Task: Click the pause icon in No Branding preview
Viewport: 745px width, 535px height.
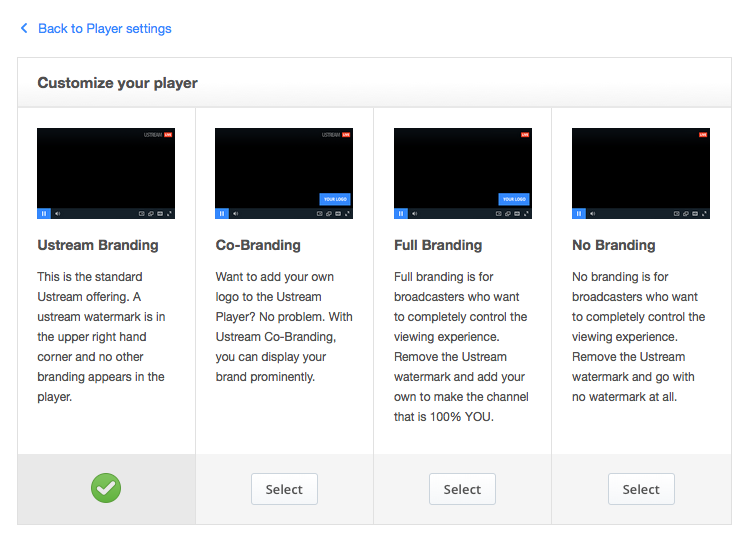Action: [x=579, y=214]
